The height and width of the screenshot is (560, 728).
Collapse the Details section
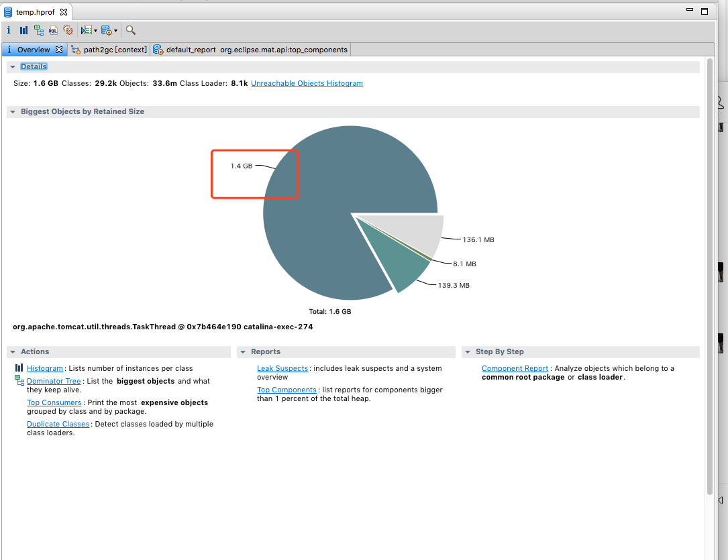coord(13,67)
